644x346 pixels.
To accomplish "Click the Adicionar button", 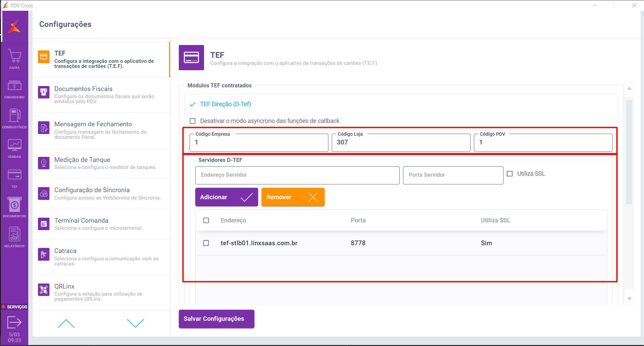I will coord(227,197).
